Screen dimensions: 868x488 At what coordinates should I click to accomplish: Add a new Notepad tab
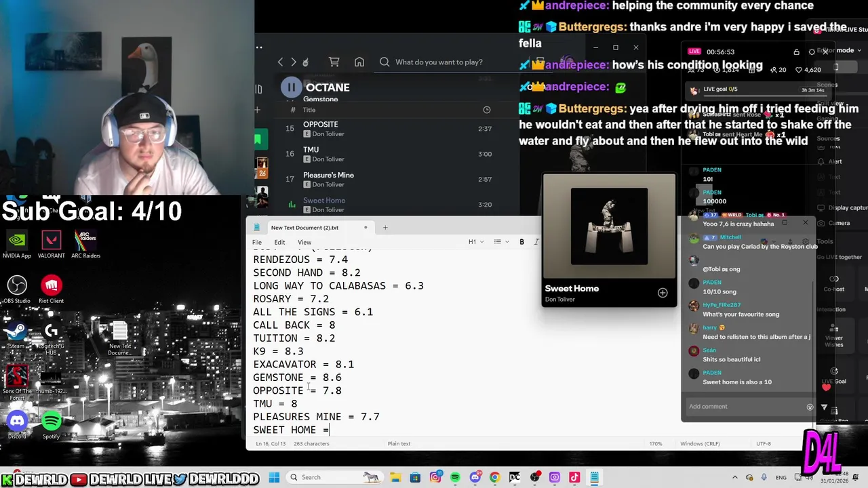pyautogui.click(x=385, y=228)
